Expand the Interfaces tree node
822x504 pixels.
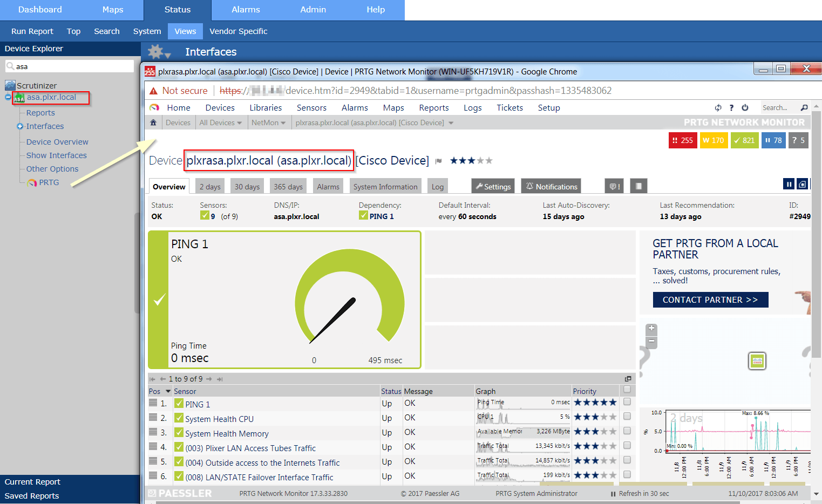coord(20,126)
